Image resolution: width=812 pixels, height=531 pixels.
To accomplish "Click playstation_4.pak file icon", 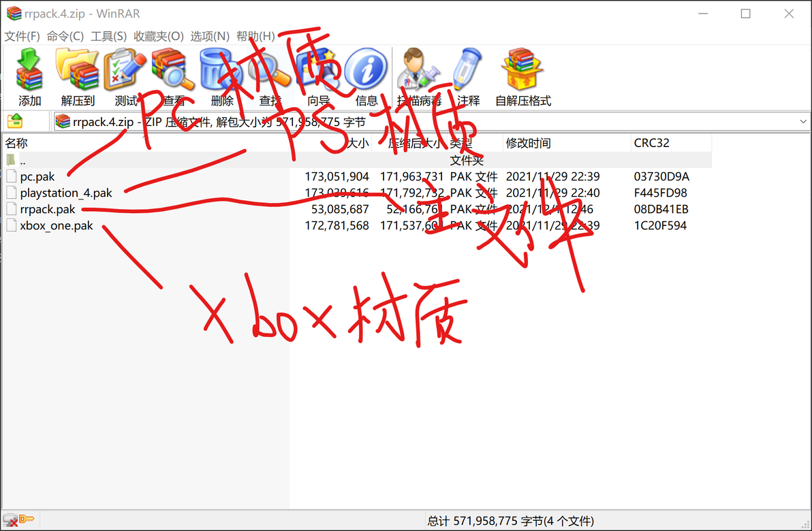I will click(12, 193).
